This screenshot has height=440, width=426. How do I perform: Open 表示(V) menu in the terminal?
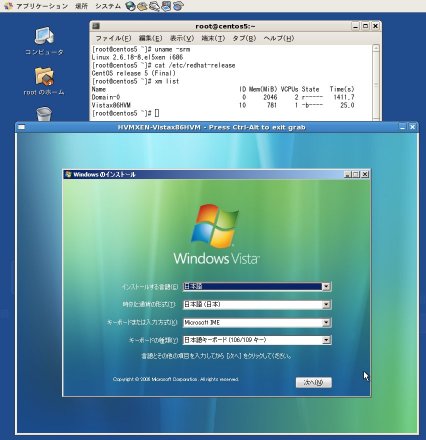(182, 38)
